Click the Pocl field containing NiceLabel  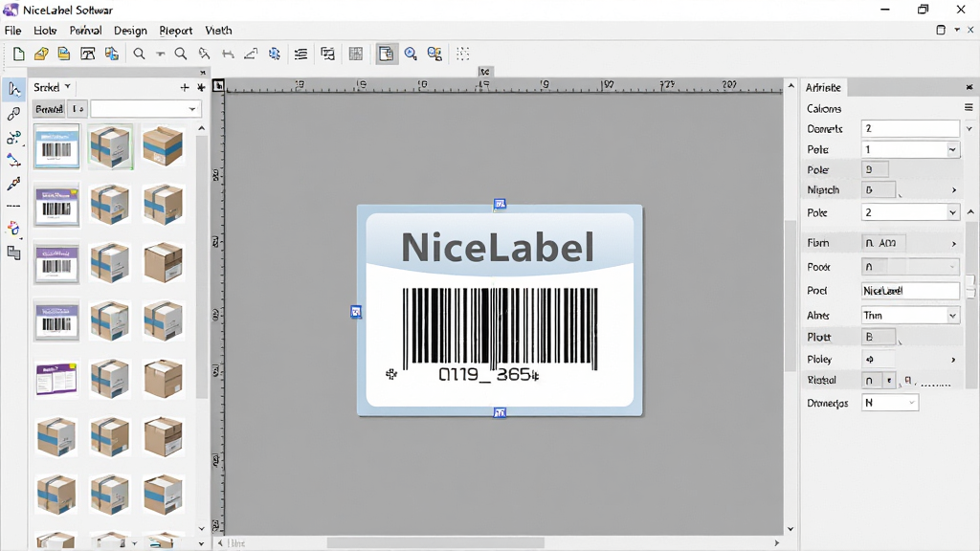click(910, 291)
